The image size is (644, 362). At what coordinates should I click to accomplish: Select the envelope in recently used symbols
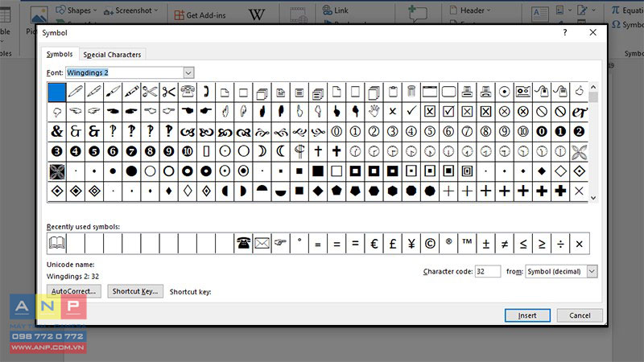[262, 244]
